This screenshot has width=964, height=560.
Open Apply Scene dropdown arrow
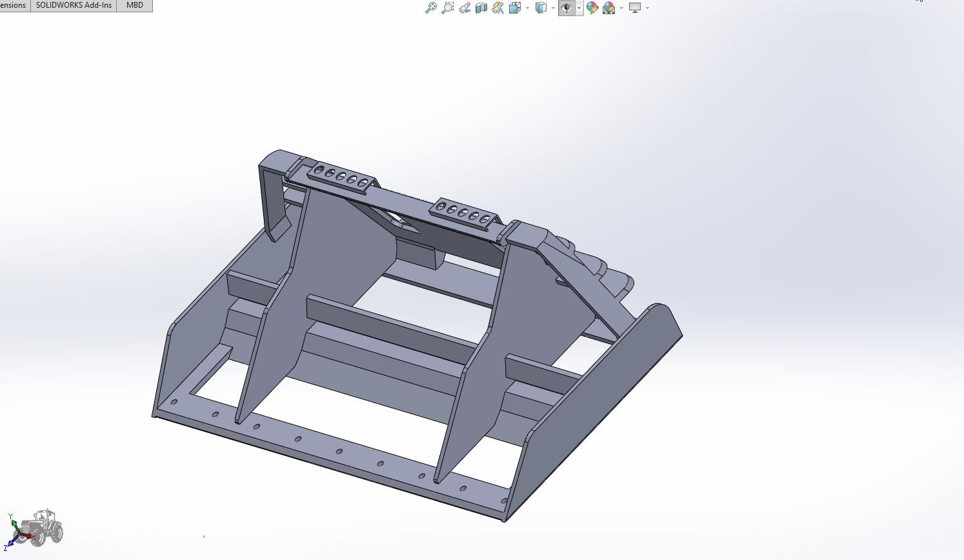click(621, 8)
